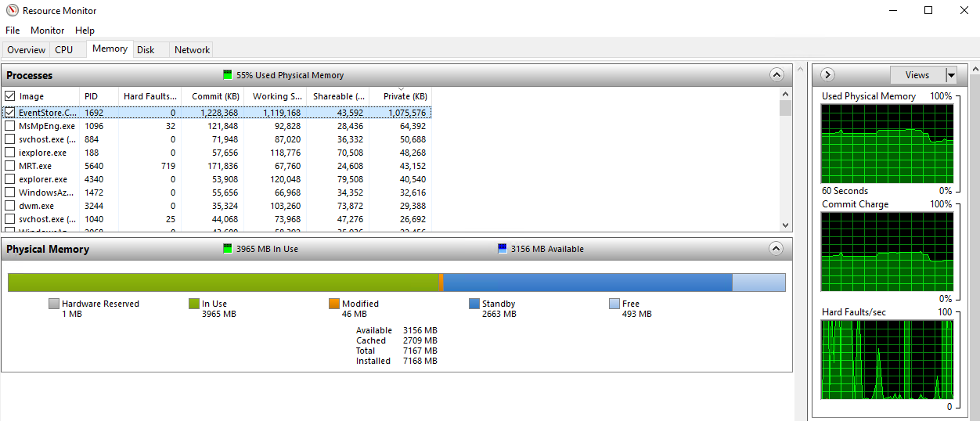Click the process list scrollbar thumb
This screenshot has width=980, height=421.
[786, 108]
